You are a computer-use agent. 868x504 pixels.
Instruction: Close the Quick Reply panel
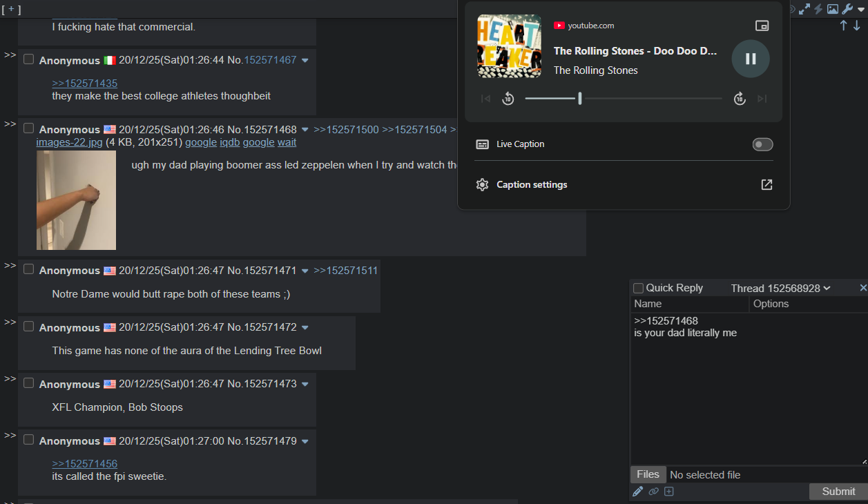point(863,288)
